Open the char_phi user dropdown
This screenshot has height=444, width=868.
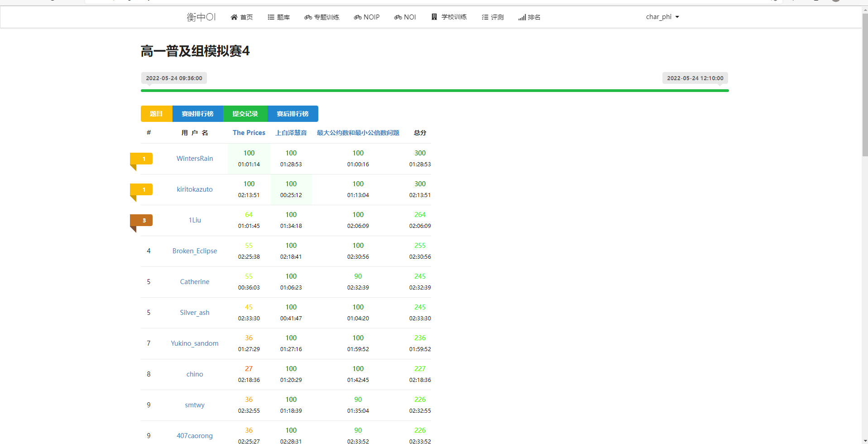(x=662, y=17)
